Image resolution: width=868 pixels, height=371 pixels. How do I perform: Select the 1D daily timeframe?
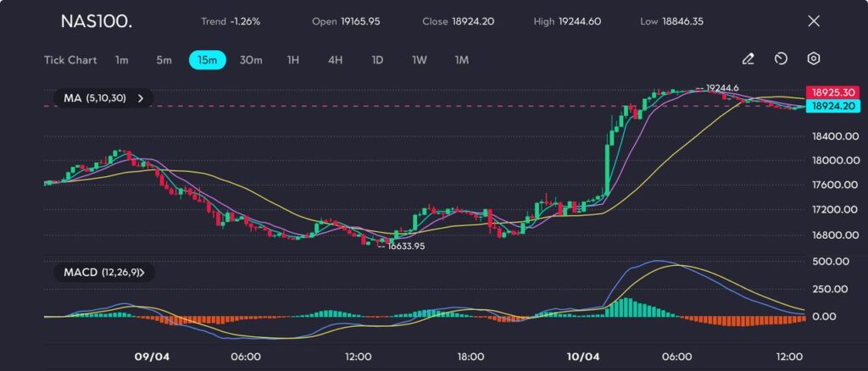tap(377, 60)
